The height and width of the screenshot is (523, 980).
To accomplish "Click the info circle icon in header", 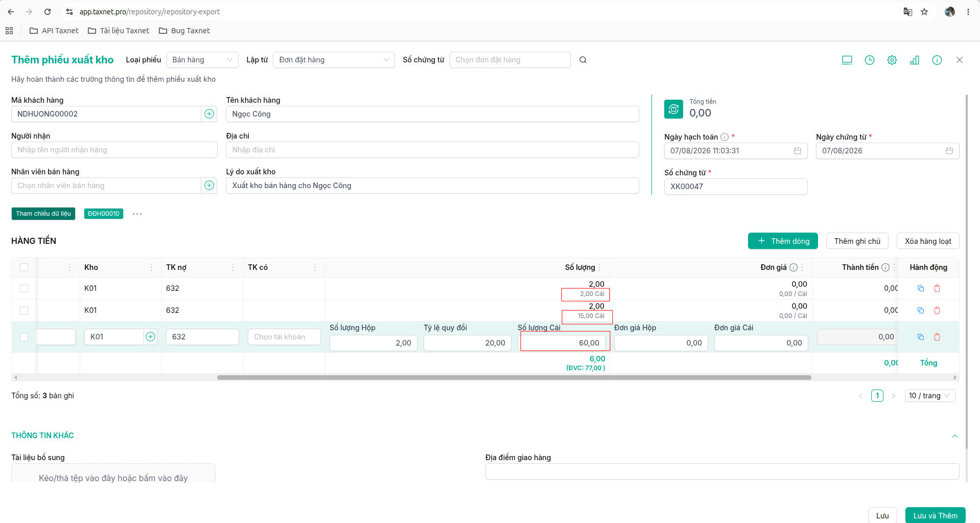I will [937, 60].
